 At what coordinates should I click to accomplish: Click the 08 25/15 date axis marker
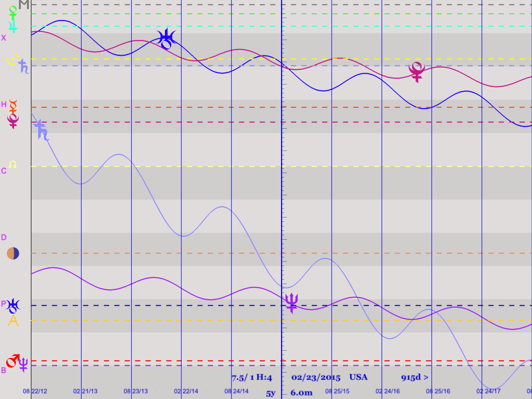[x=337, y=391]
